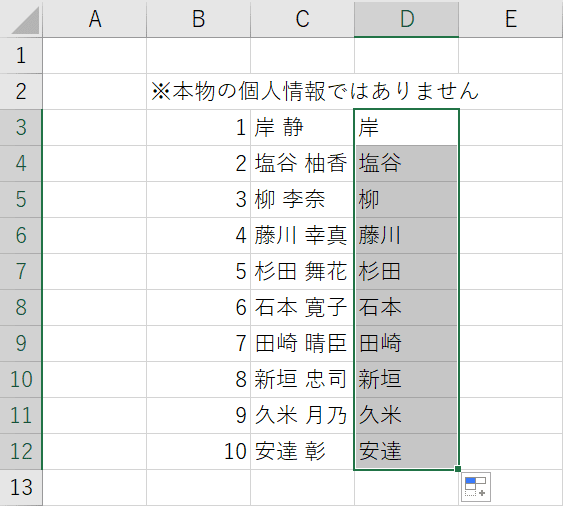Click the fill handle of the selection
This screenshot has height=506, width=563.
pyautogui.click(x=458, y=469)
